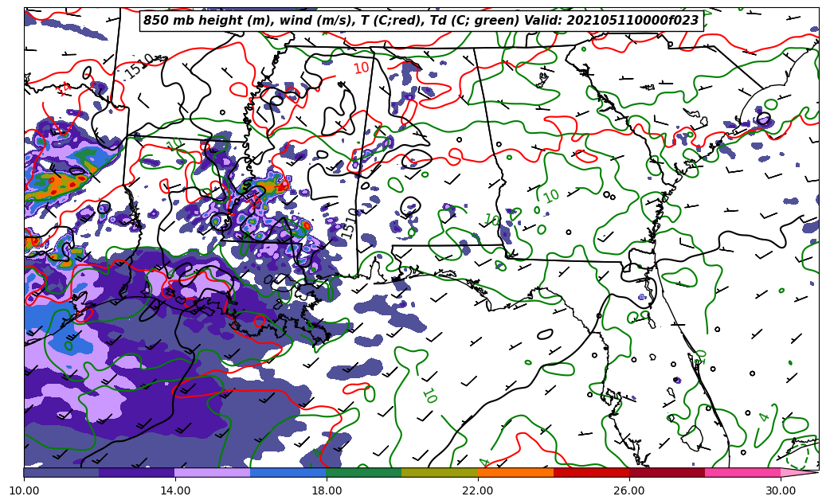Select the dark red 26–28 colorbar segment
This screenshot has width=826, height=504.
(667, 472)
